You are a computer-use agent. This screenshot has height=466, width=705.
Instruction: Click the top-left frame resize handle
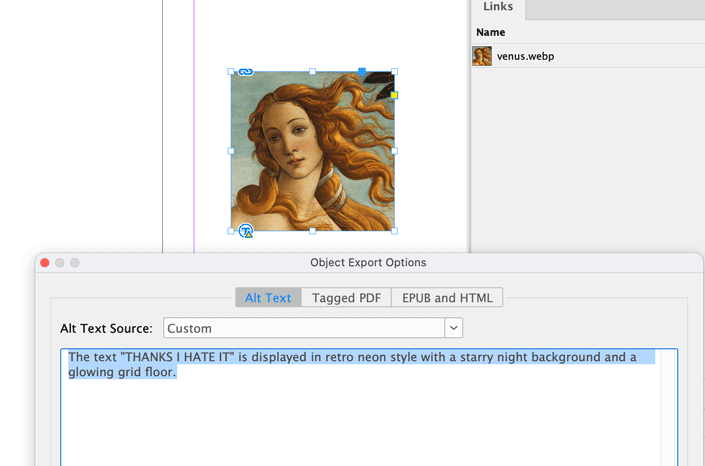[x=231, y=72]
